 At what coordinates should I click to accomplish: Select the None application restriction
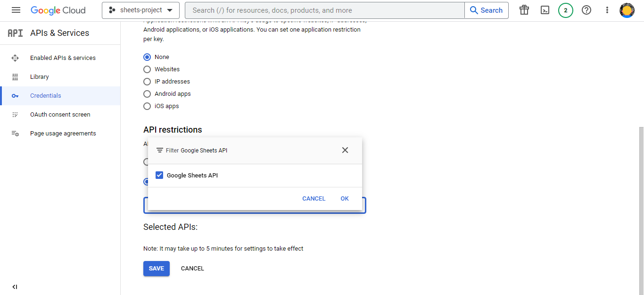click(147, 57)
